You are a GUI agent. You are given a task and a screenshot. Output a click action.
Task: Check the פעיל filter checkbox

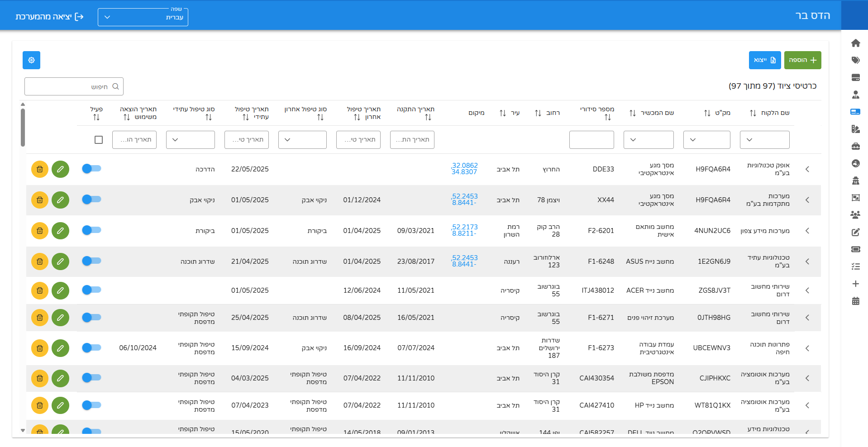(x=99, y=140)
